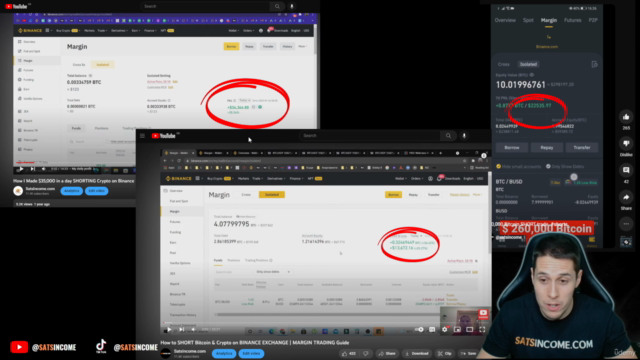The height and width of the screenshot is (360, 640).
Task: Click the yellow Borrow button in the center Binance page
Action: coord(393,195)
